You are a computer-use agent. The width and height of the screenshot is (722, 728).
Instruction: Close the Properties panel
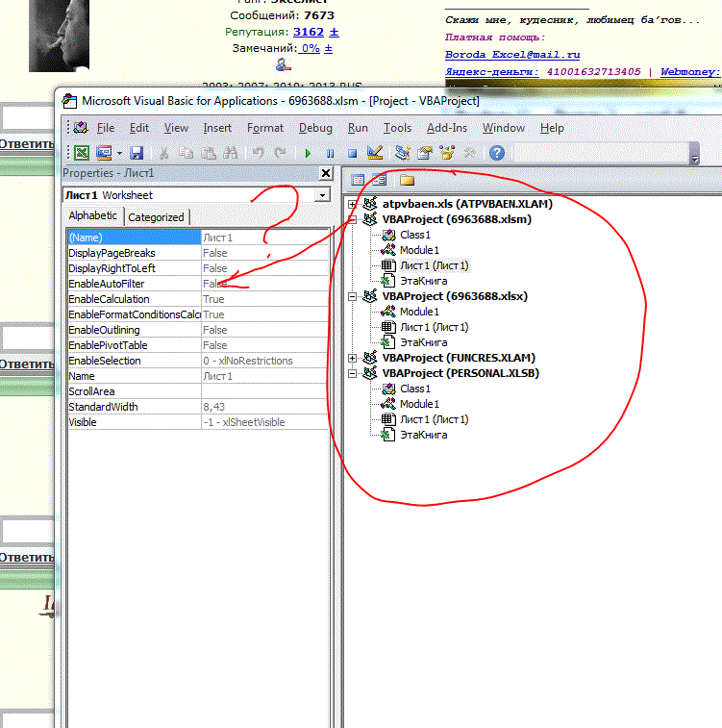[x=326, y=173]
